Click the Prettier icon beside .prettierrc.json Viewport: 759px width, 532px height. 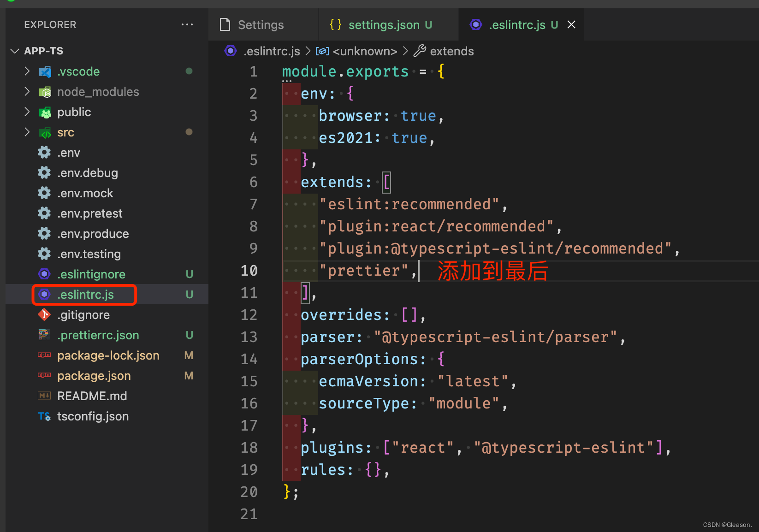point(44,335)
